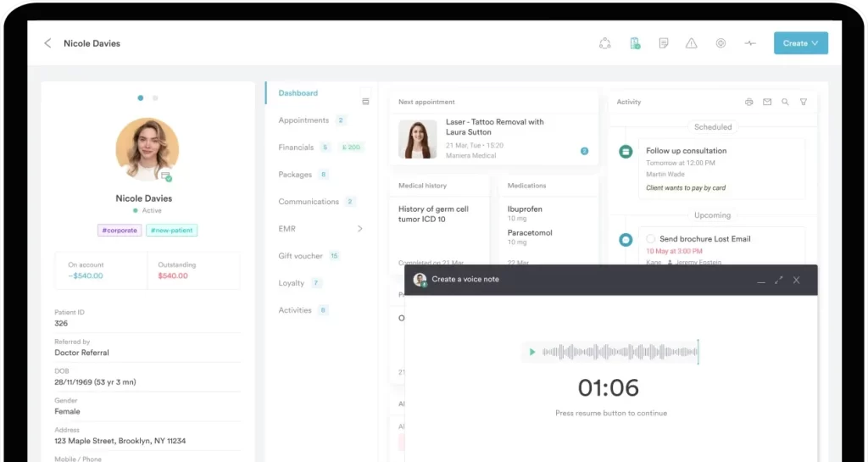The height and width of the screenshot is (462, 868).
Task: Click the green clipboard icon in header
Action: [634, 43]
